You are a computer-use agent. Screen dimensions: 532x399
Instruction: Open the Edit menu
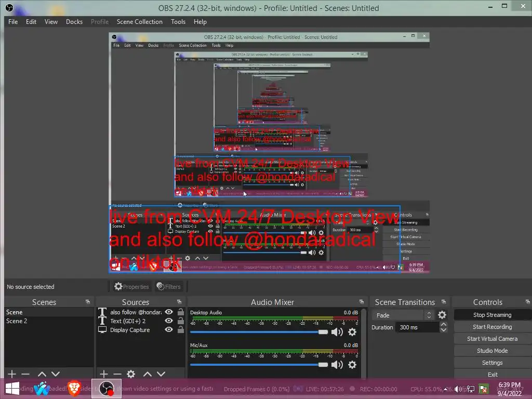coord(31,22)
